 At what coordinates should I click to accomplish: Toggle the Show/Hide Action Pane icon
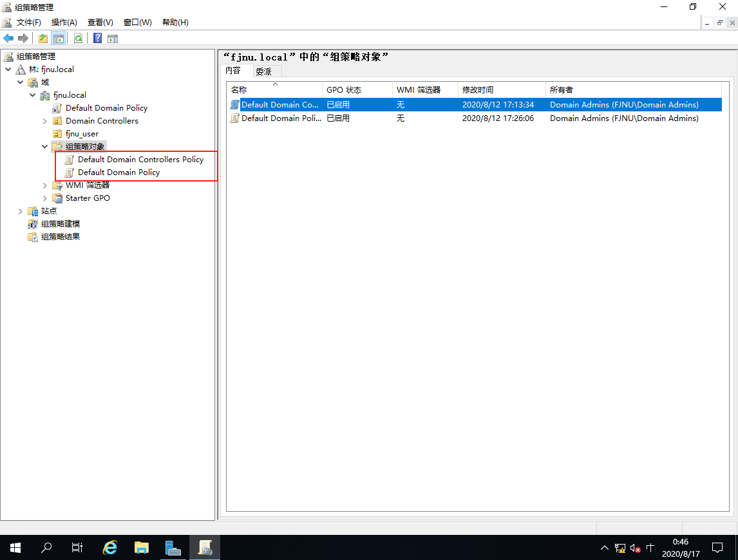click(x=113, y=39)
